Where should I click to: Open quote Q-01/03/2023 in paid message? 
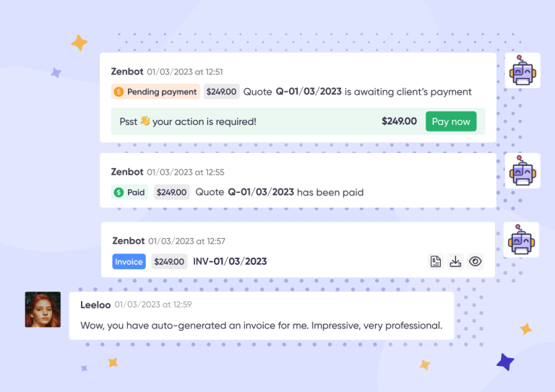tap(261, 192)
